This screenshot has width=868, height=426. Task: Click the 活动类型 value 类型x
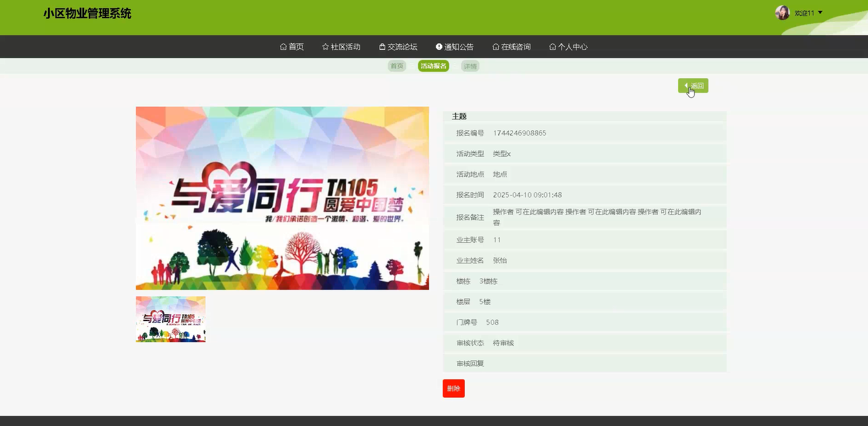pos(501,154)
